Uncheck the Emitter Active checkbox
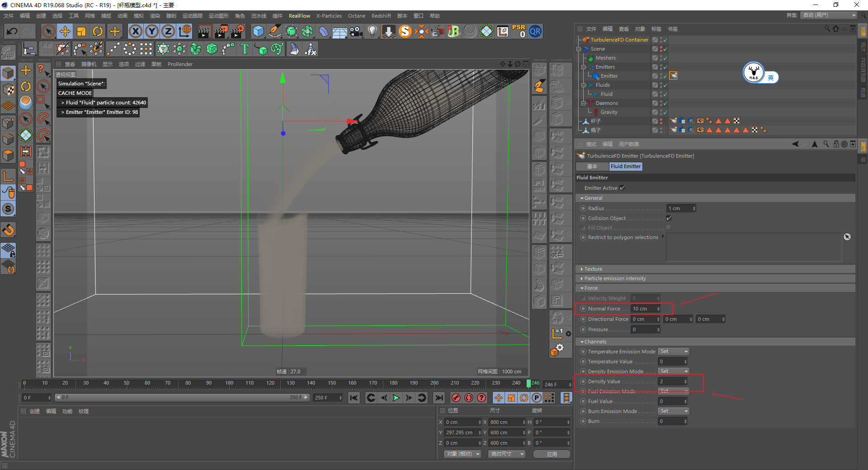 point(623,188)
